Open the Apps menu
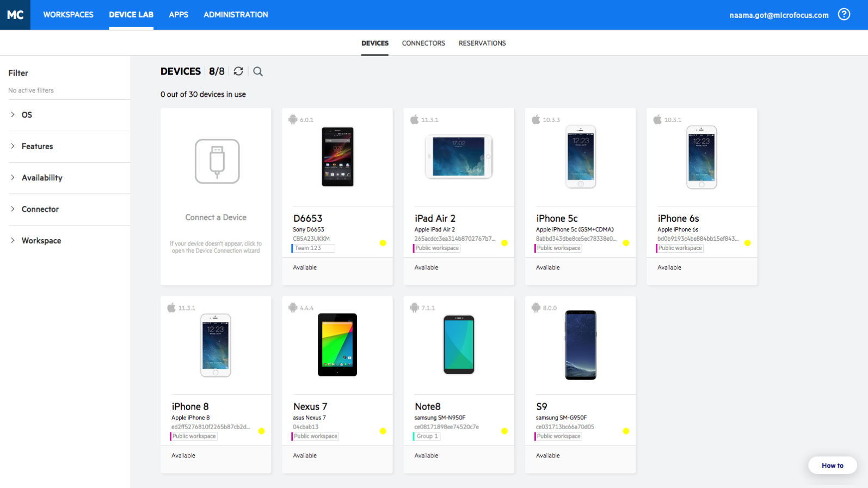This screenshot has height=488, width=868. [x=178, y=15]
